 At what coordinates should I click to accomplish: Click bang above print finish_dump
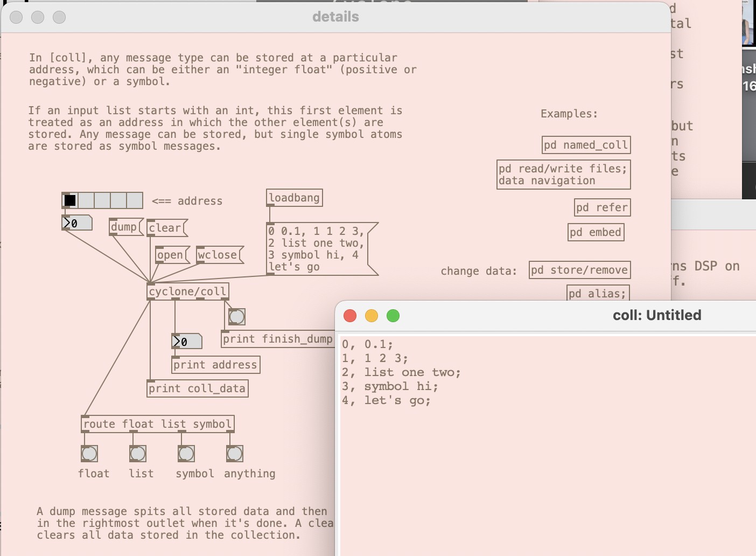point(237,317)
